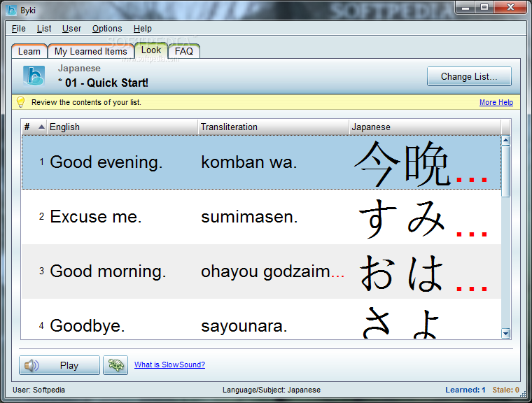Click the vertical scrollbar thumb
Viewport: 532px width, 403px height.
[x=506, y=171]
